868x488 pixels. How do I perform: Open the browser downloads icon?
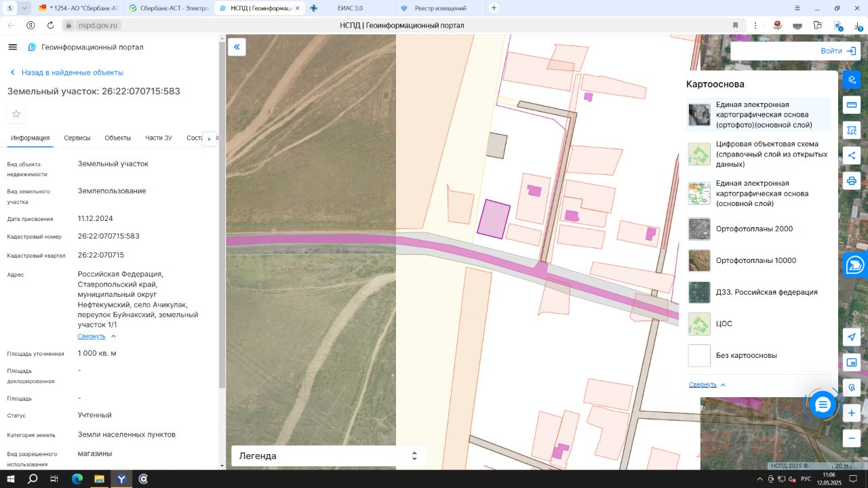pyautogui.click(x=858, y=25)
